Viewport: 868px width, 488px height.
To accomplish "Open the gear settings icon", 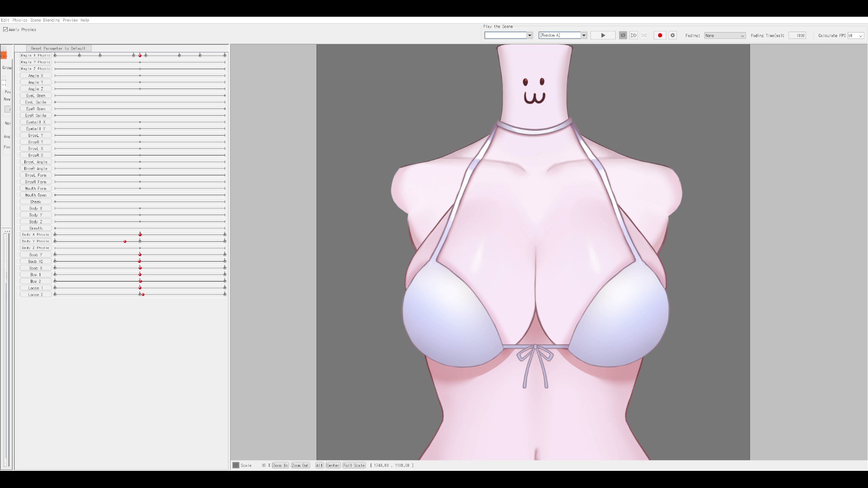I will point(673,35).
